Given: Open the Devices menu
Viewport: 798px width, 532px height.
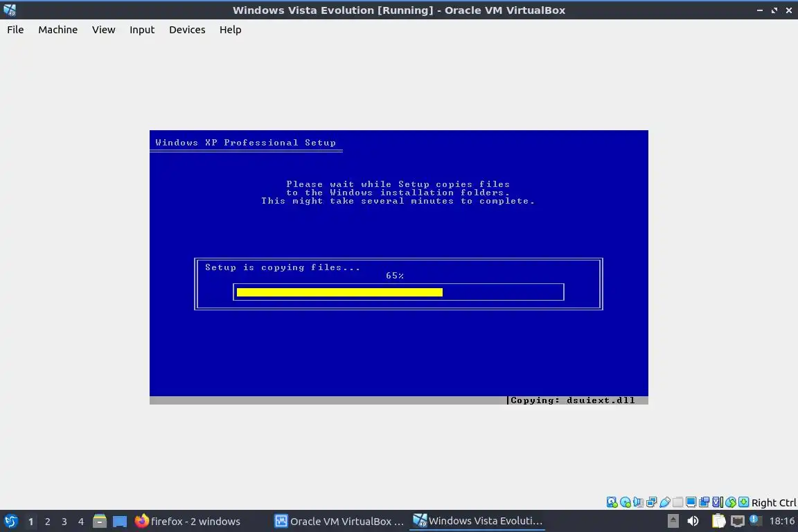Looking at the screenshot, I should tap(187, 30).
